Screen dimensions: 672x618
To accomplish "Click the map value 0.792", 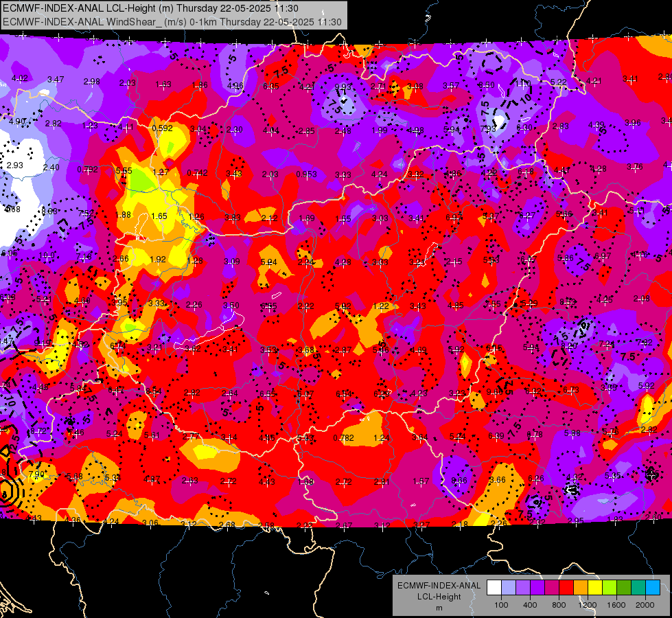I will [87, 170].
